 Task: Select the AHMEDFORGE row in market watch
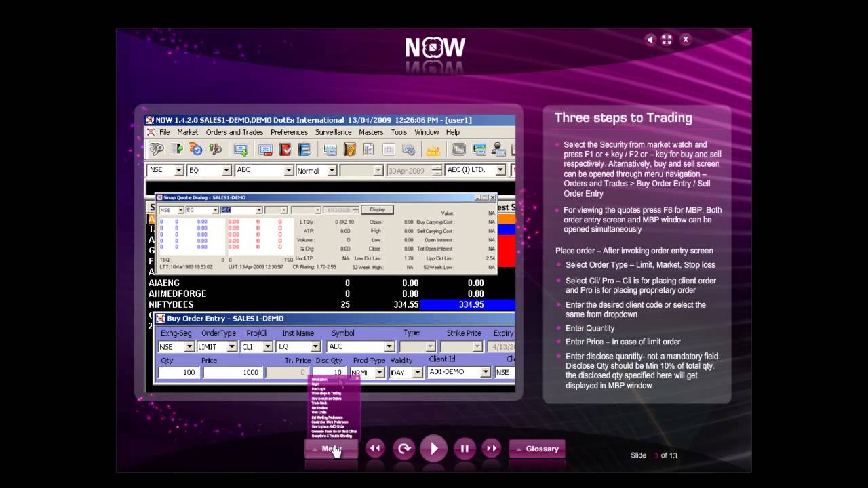[x=330, y=293]
